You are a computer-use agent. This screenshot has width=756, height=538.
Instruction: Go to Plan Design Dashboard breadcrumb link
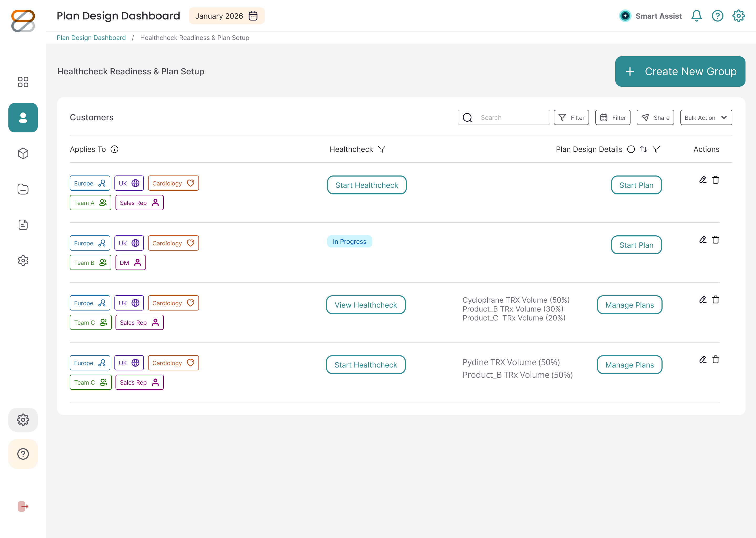point(91,38)
